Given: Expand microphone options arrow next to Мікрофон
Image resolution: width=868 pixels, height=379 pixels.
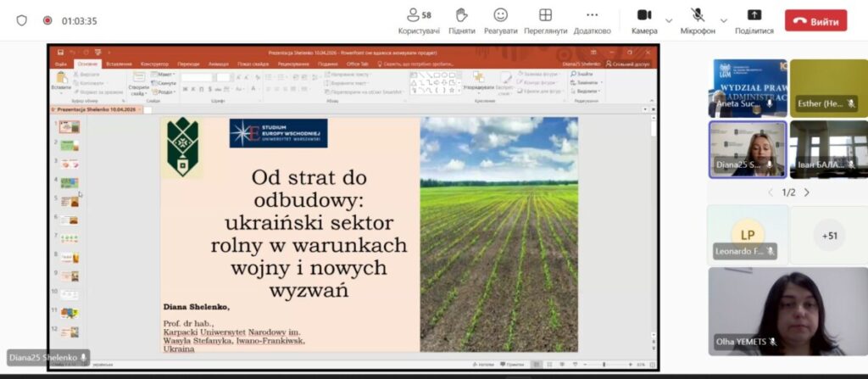Looking at the screenshot, I should tap(723, 20).
